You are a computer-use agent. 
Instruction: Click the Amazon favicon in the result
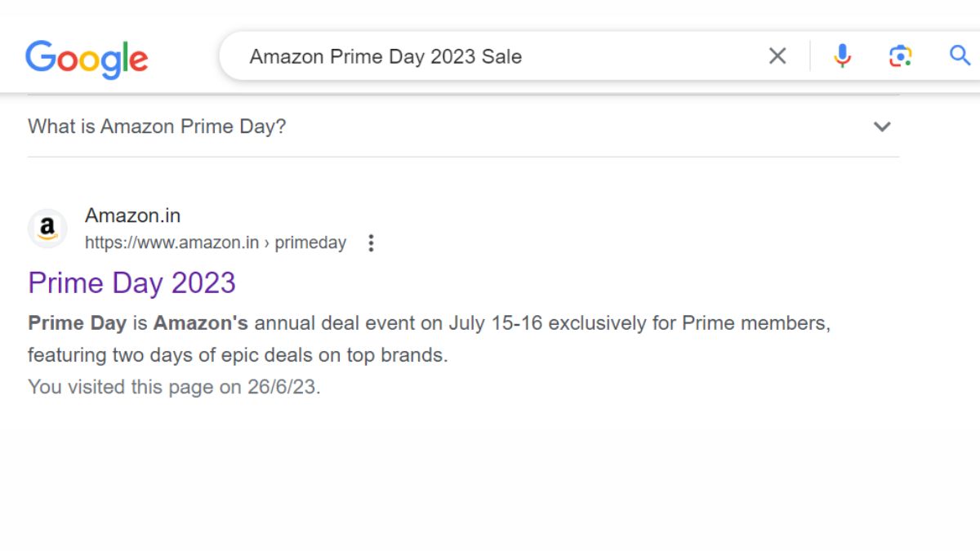click(47, 229)
